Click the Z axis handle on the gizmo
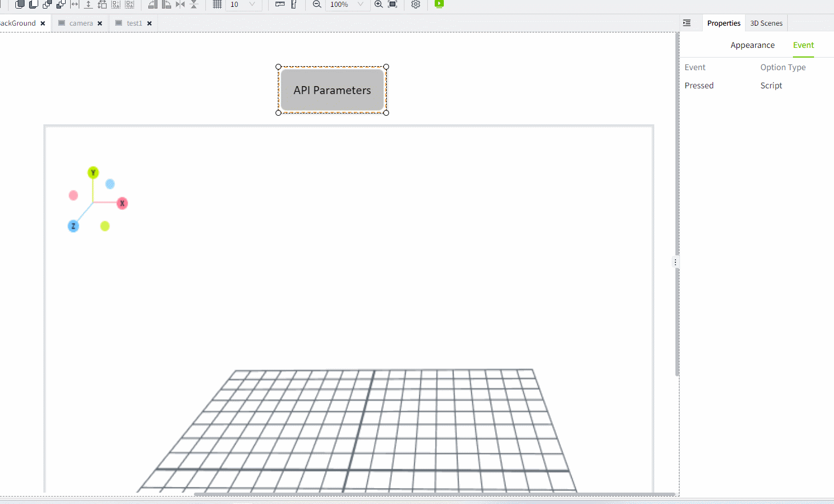 coord(73,226)
